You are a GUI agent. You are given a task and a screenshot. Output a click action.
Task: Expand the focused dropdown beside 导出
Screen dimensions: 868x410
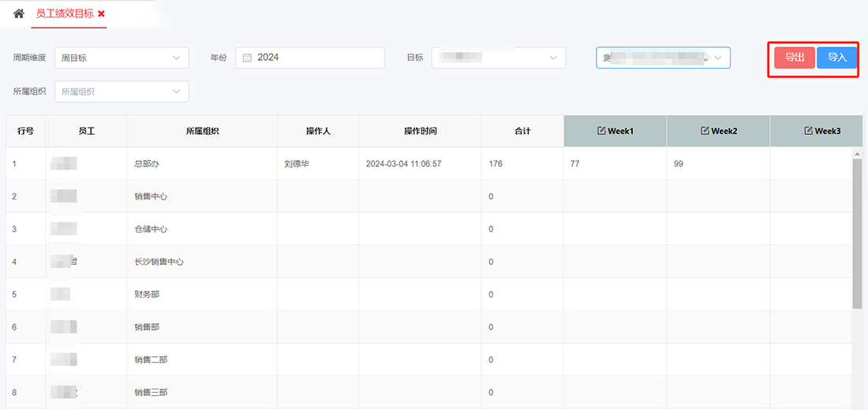coord(663,58)
